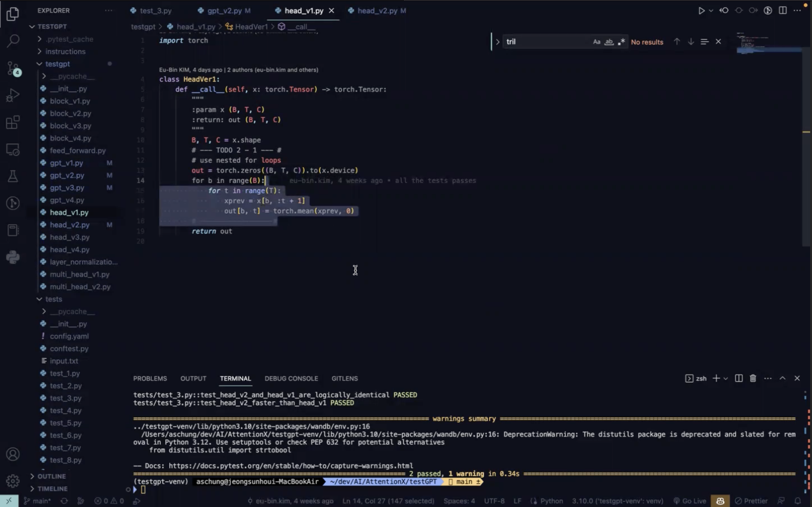The height and width of the screenshot is (507, 812).
Task: Open the new terminal launch profile dropdown
Action: (725, 379)
